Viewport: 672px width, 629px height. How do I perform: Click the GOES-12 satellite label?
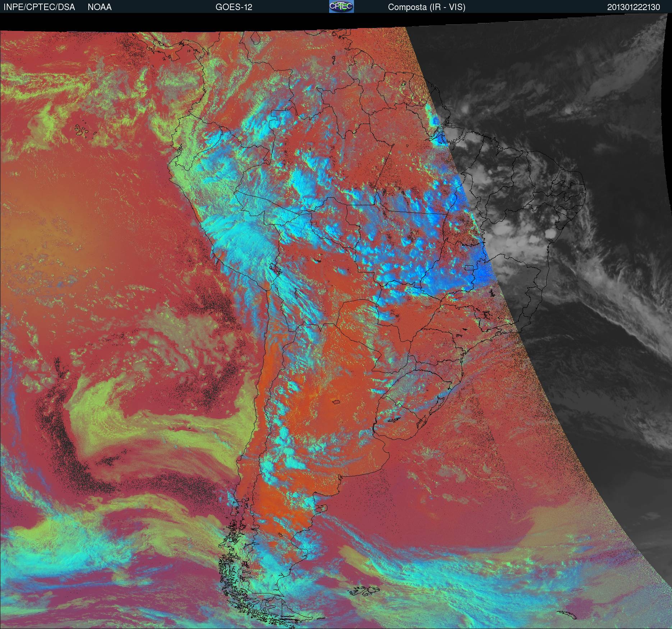click(x=234, y=7)
